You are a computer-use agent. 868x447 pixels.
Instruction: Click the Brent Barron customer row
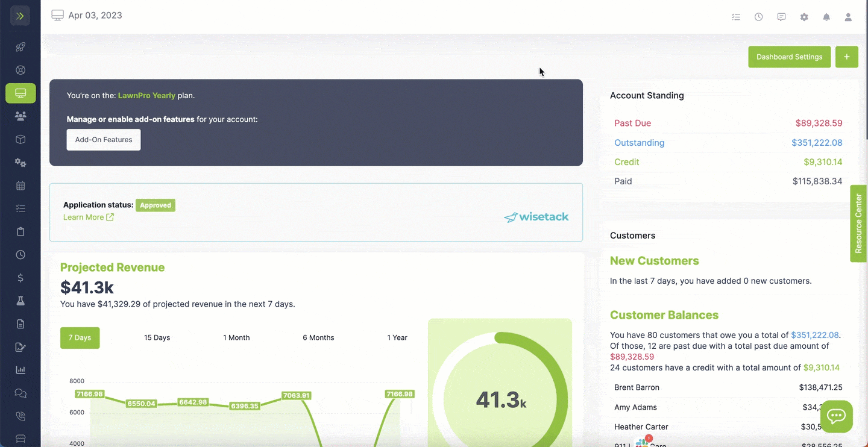[728, 387]
